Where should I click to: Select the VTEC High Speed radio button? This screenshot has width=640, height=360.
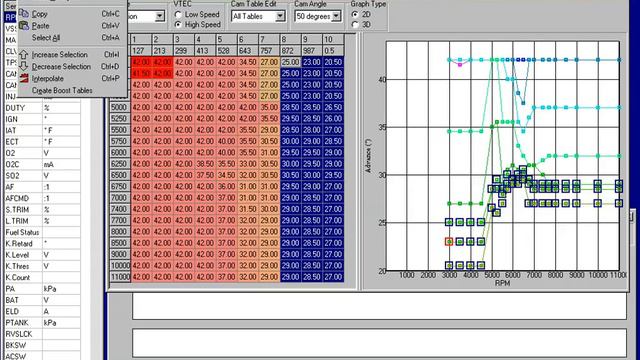[178, 24]
